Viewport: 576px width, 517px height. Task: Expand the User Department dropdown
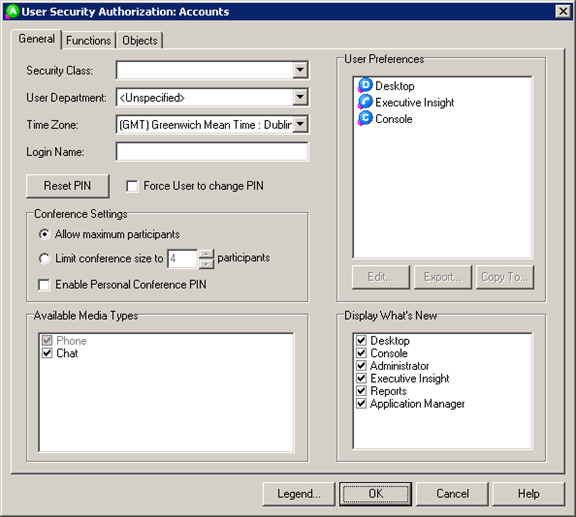[x=300, y=97]
